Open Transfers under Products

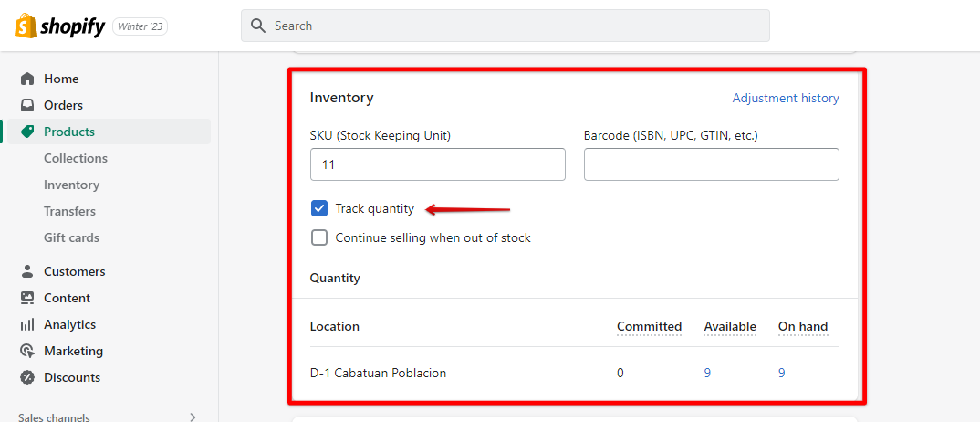(69, 211)
